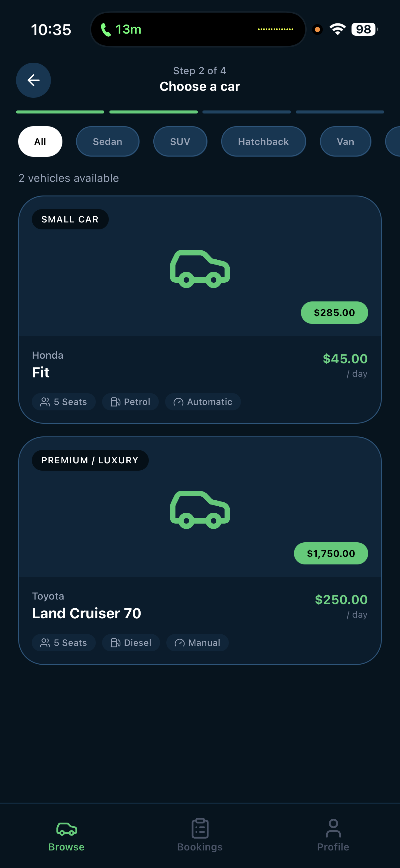Select the All vehicle filter

click(40, 142)
